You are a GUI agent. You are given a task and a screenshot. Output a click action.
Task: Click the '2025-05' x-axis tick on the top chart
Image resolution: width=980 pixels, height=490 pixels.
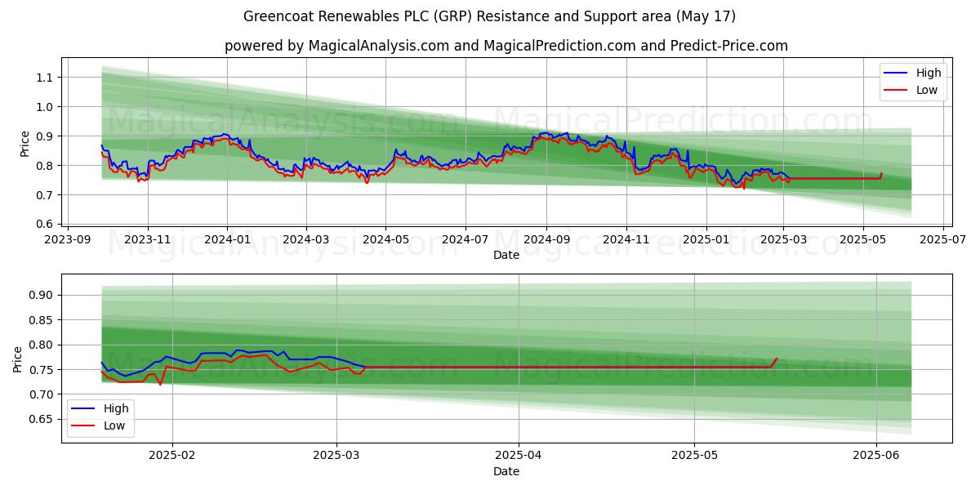[863, 241]
